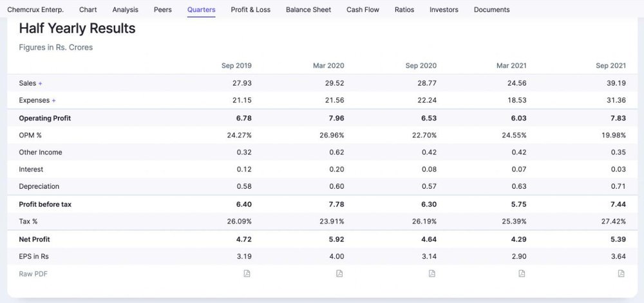Click Tax value 27.42%
This screenshot has width=644, height=303.
coord(614,222)
